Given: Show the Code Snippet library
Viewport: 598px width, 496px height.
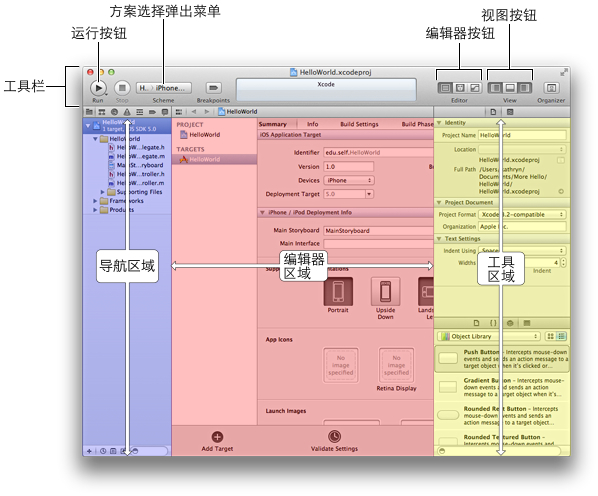Looking at the screenshot, I should 493,323.
